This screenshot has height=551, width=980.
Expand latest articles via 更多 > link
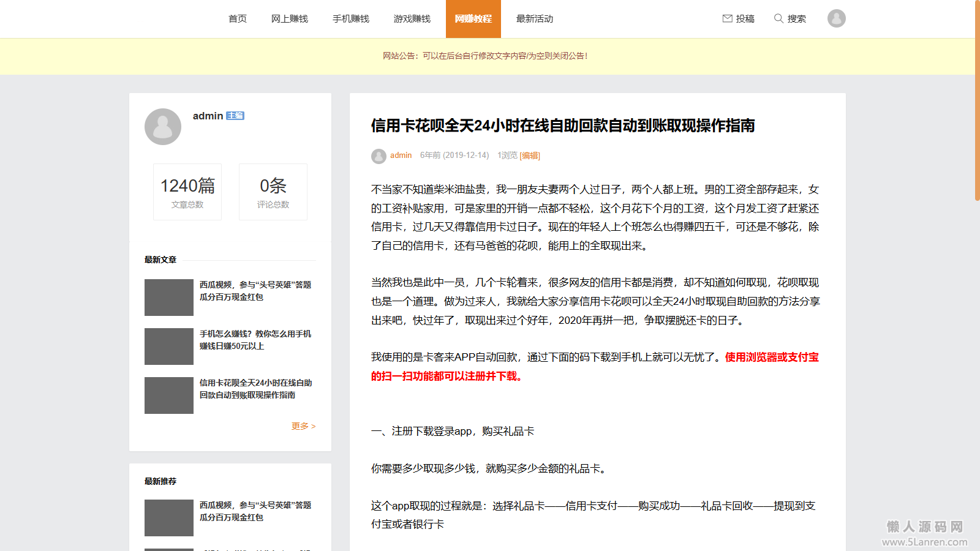pyautogui.click(x=303, y=426)
